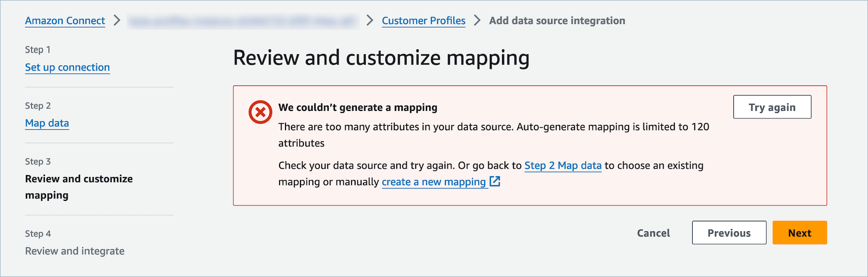868x277 pixels.
Task: Go back with the Previous button
Action: point(728,233)
